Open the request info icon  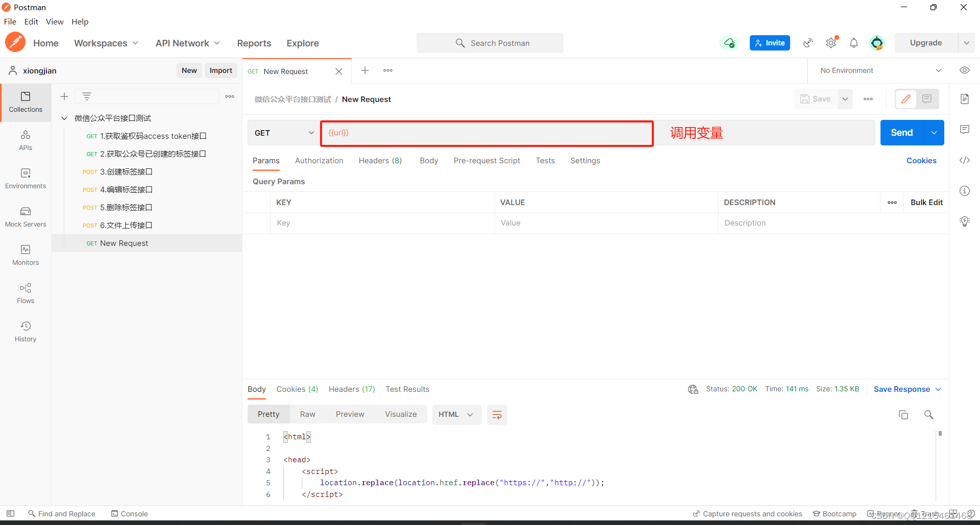(965, 191)
